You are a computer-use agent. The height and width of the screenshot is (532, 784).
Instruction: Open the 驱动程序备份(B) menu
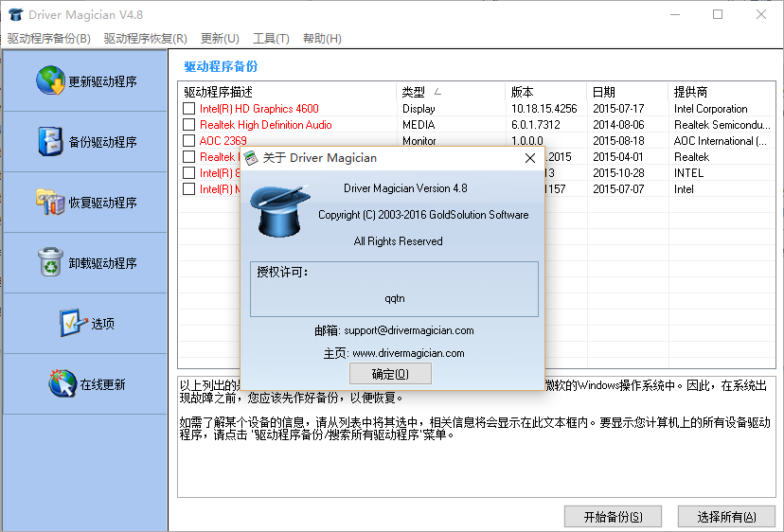(x=49, y=39)
